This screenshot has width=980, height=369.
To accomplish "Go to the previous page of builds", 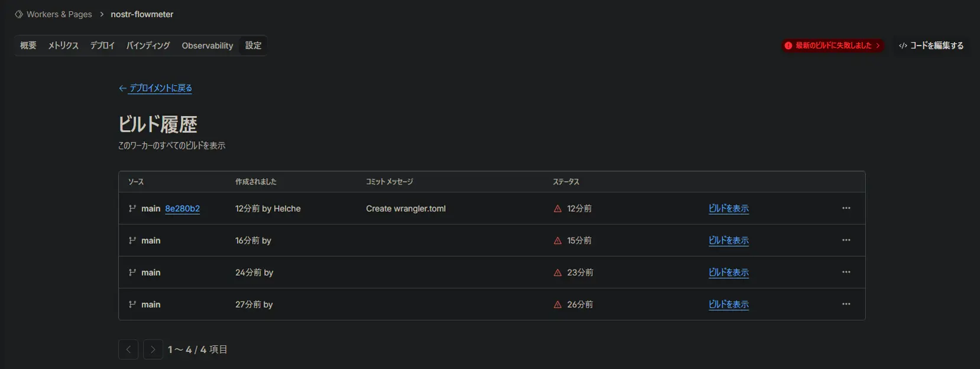I will (x=128, y=349).
